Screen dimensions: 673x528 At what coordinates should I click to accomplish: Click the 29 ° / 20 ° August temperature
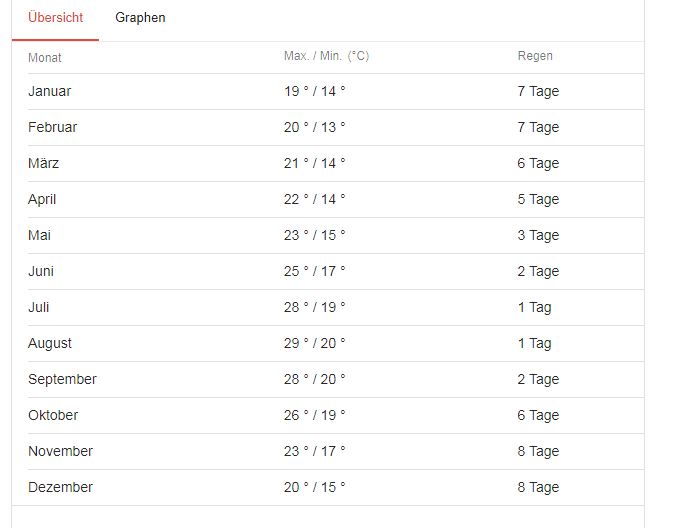click(314, 343)
